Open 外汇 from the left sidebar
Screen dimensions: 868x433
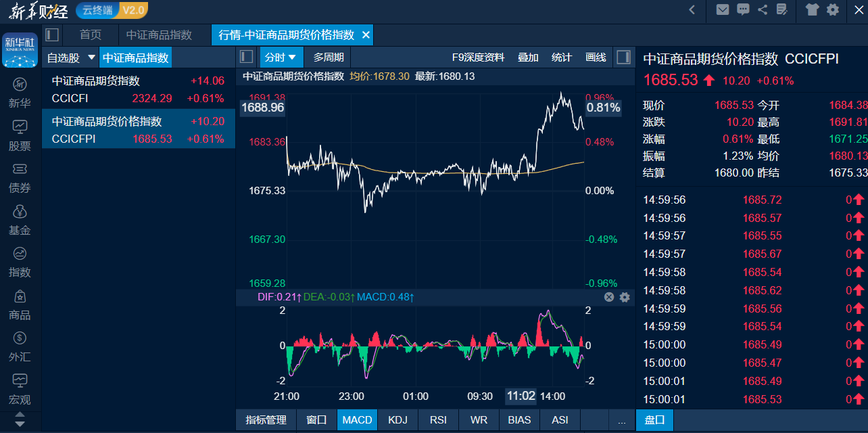point(20,346)
